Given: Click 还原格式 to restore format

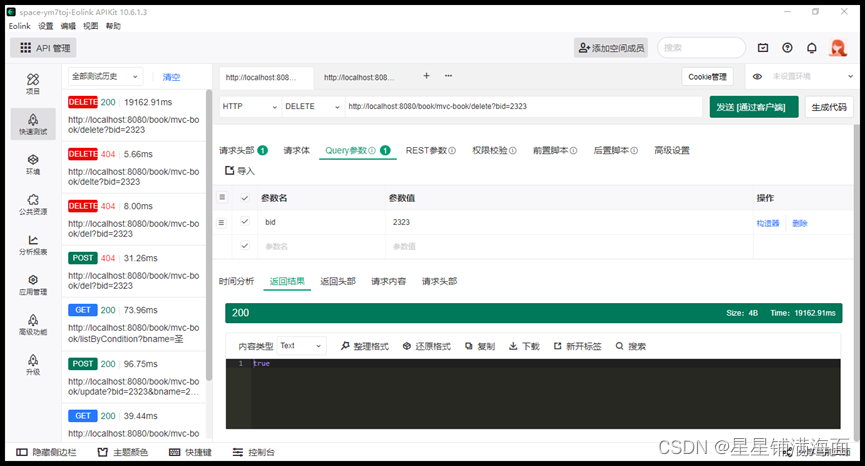Looking at the screenshot, I should click(x=426, y=346).
